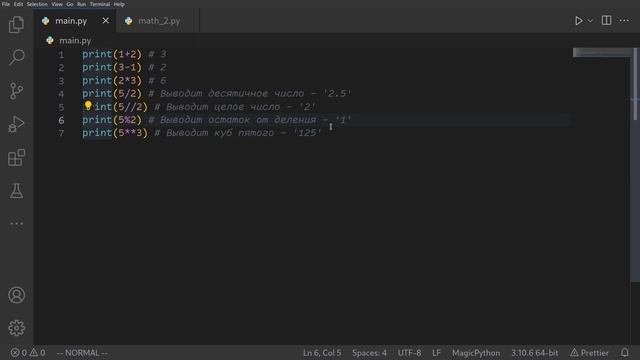Click line number 1 in gutter
Viewport: 640px width, 360px height.
(x=61, y=54)
